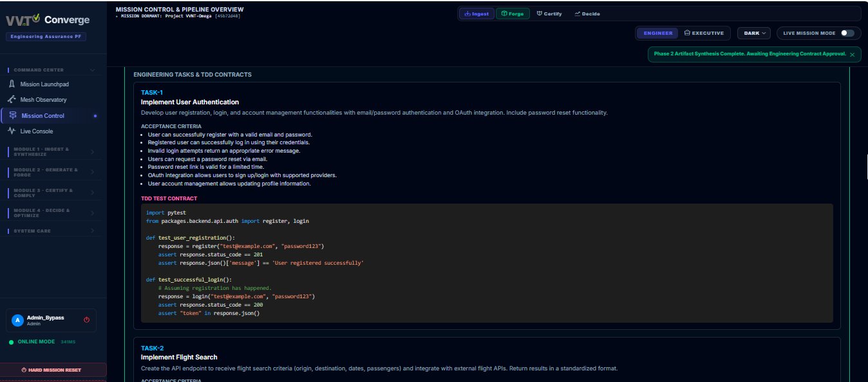Open the Dark theme dropdown
The height and width of the screenshot is (382, 868).
pos(753,33)
